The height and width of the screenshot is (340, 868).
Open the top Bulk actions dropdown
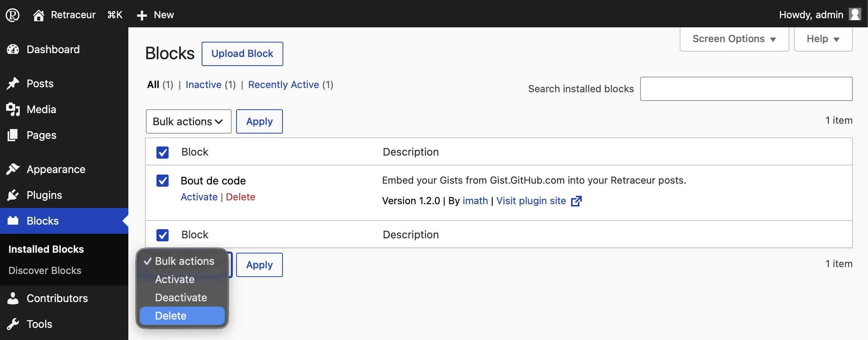click(188, 121)
